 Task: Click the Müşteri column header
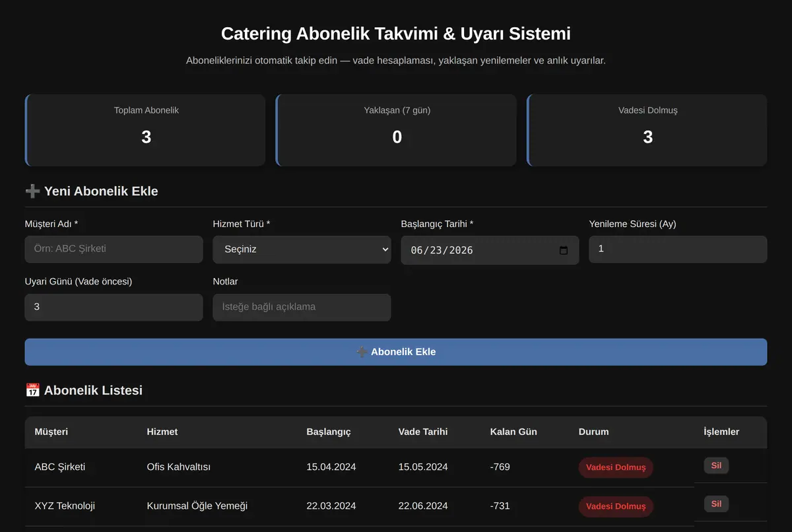point(51,432)
